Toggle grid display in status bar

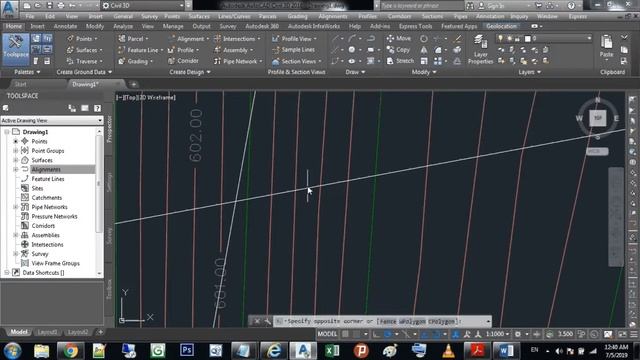pyautogui.click(x=345, y=334)
